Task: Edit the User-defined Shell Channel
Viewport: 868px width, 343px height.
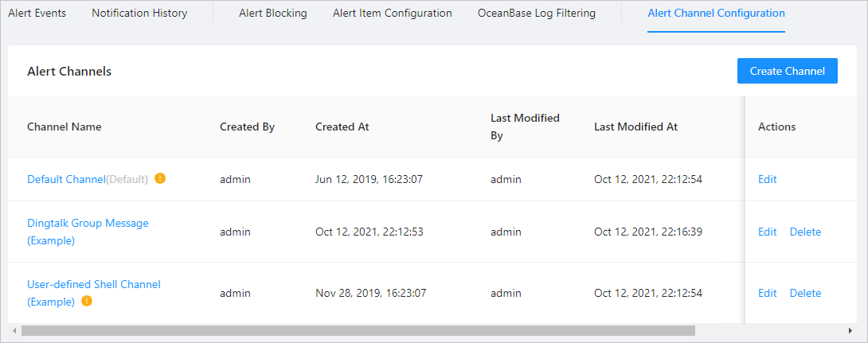Action: coord(767,293)
